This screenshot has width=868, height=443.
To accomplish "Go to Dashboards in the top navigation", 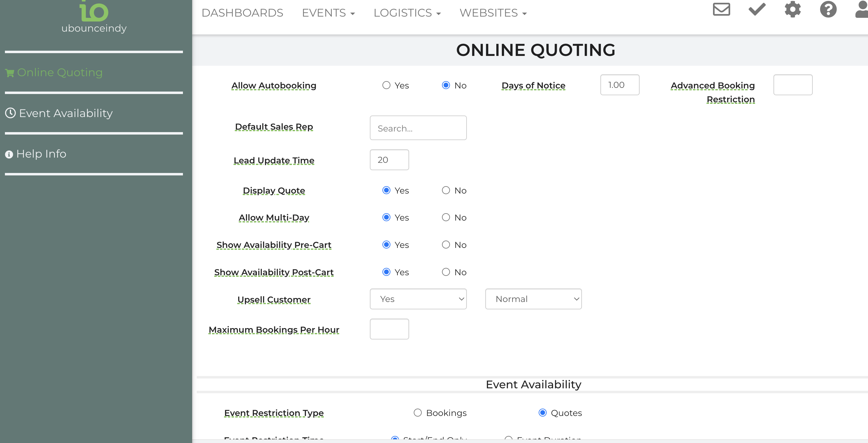I will [x=242, y=13].
